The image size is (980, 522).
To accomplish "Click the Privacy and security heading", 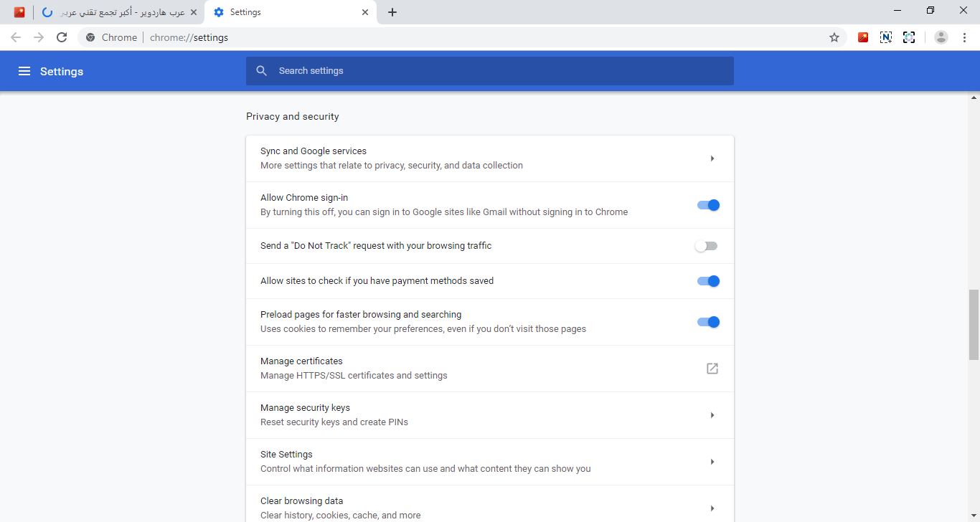I will pos(293,116).
